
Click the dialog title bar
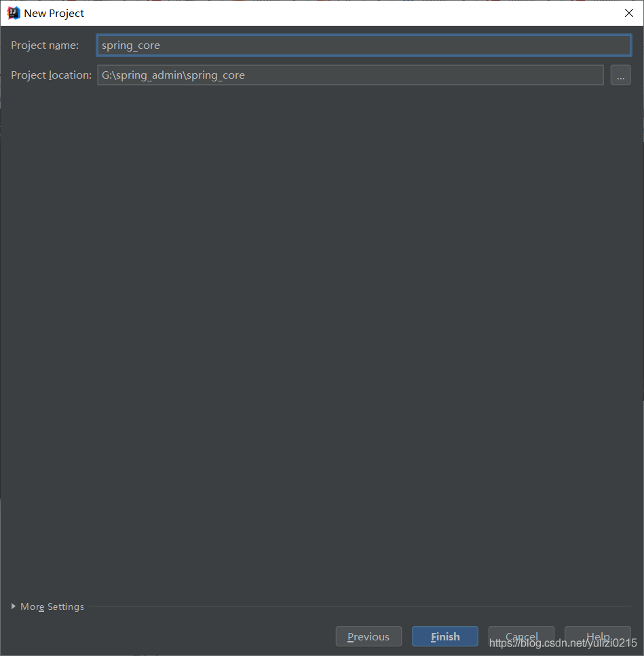(x=305, y=12)
